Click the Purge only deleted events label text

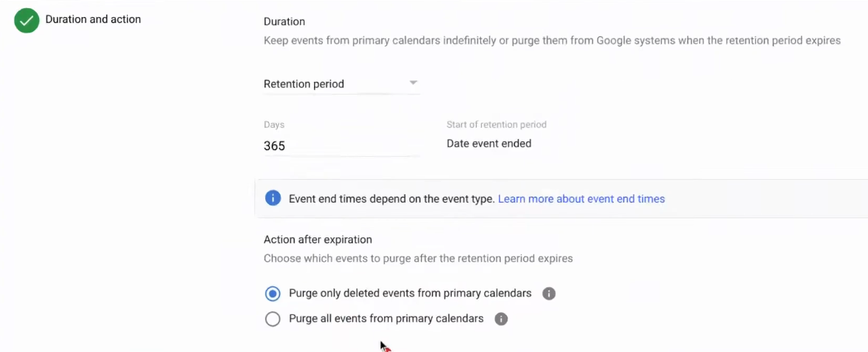pyautogui.click(x=410, y=294)
